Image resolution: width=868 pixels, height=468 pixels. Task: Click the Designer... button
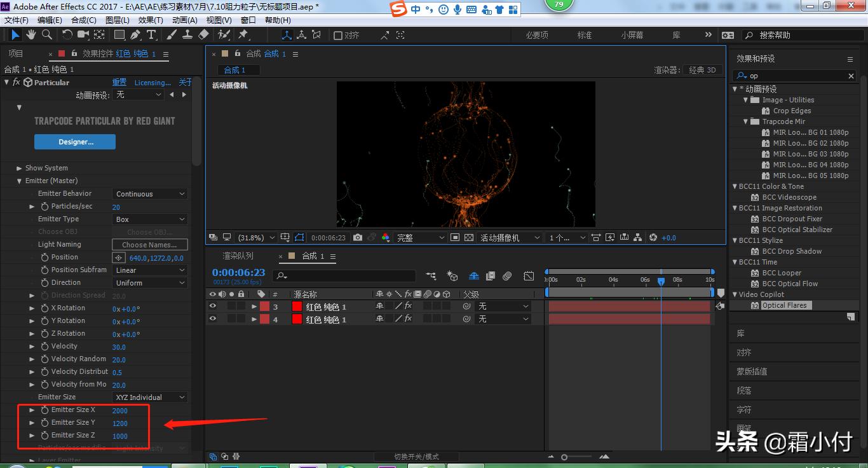(x=75, y=142)
